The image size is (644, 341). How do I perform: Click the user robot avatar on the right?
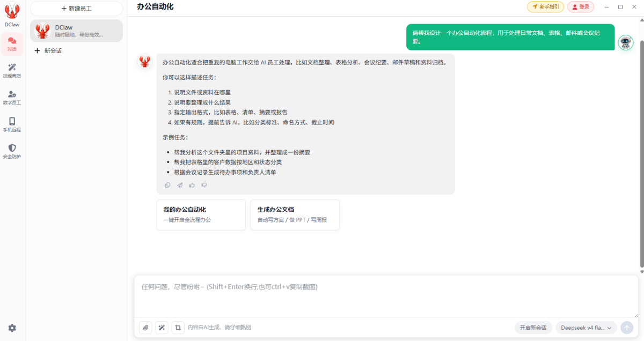click(x=625, y=43)
